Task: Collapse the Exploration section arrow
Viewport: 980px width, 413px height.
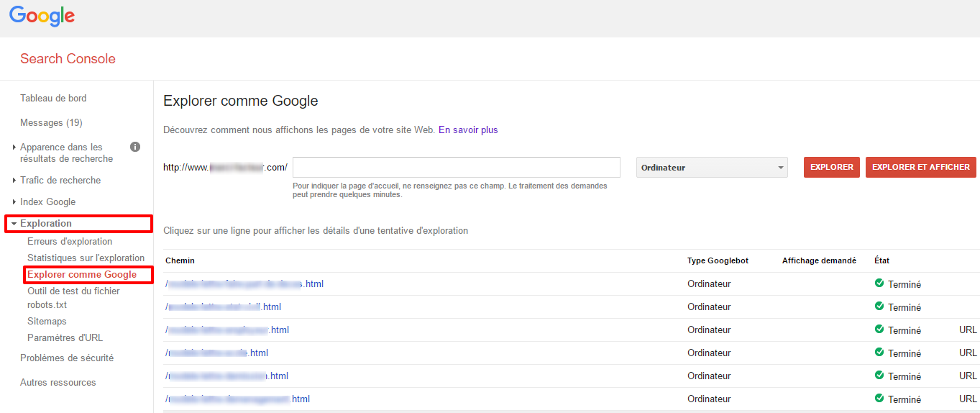Action: point(14,224)
